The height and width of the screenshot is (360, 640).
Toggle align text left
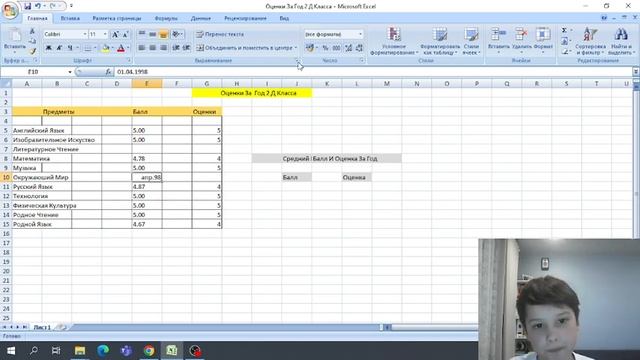(142, 48)
